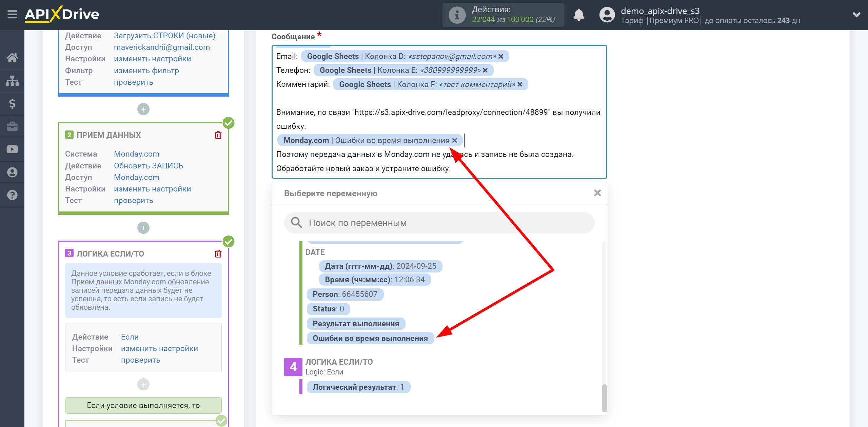Insert Person: 66455607 variable
The height and width of the screenshot is (427, 868).
tap(345, 294)
